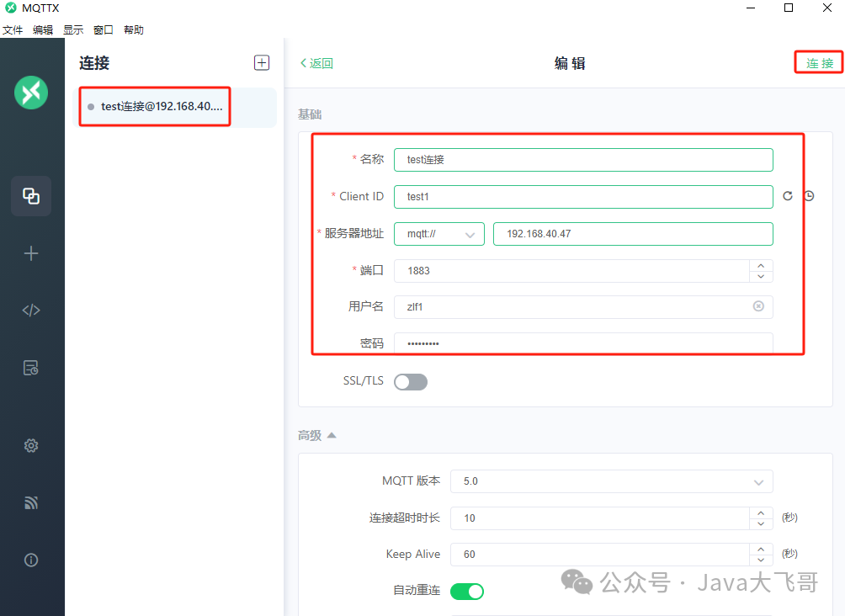Open the Script page code icon

point(31,310)
